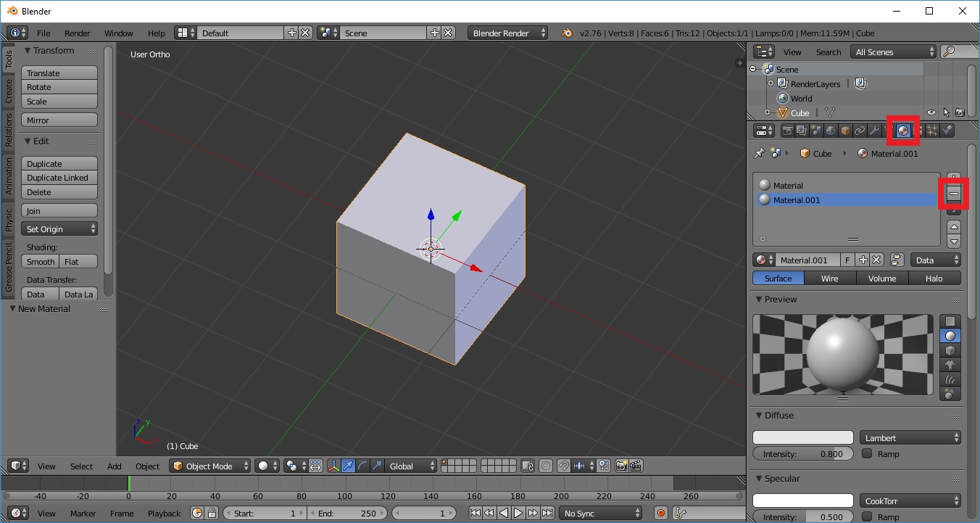The image size is (980, 523).
Task: Open the Blender Render engine dropdown
Action: pos(509,33)
